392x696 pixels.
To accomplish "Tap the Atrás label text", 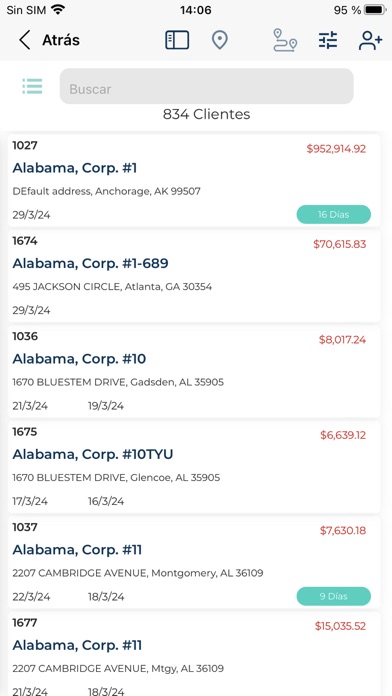I will click(61, 40).
